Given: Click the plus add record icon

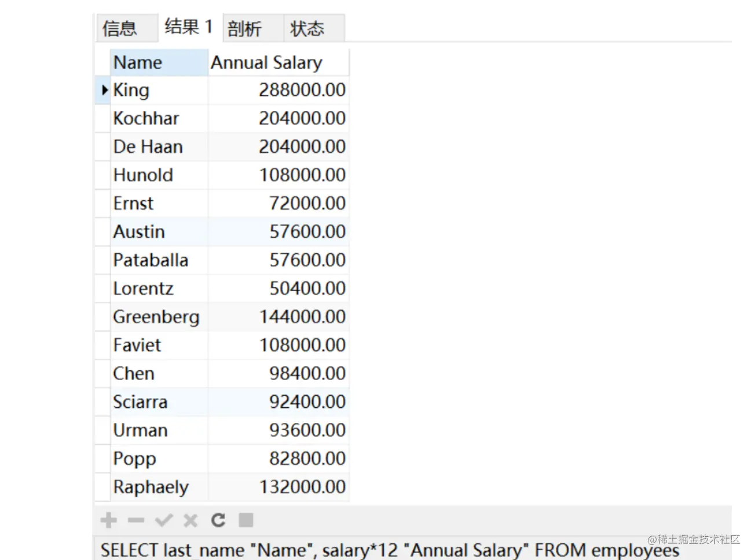Looking at the screenshot, I should [108, 520].
